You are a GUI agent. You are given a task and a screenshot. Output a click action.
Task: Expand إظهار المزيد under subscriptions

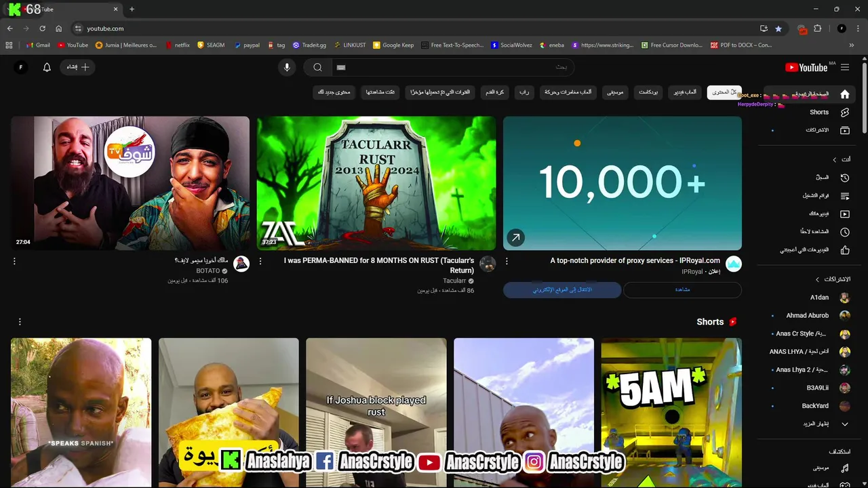point(809,424)
